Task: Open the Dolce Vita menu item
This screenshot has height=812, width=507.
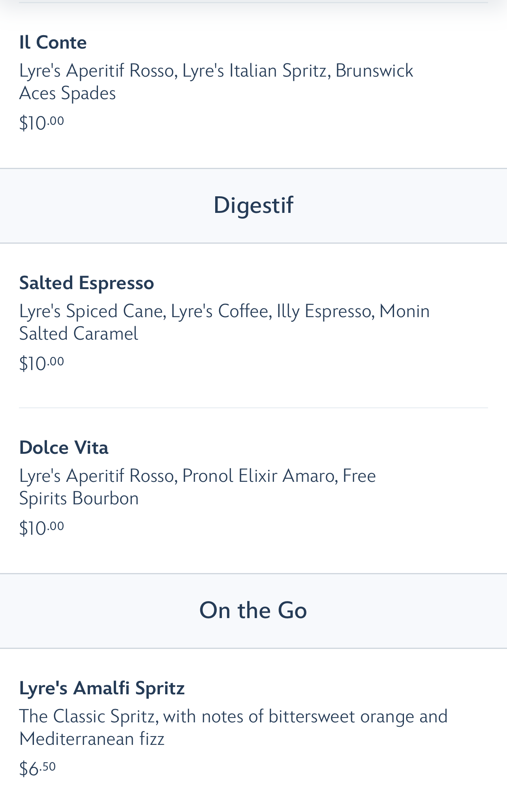Action: click(x=64, y=448)
